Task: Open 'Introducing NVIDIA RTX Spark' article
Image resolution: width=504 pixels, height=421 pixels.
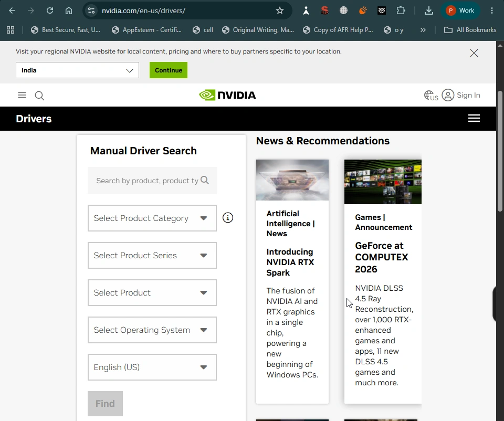Action: coord(290,262)
